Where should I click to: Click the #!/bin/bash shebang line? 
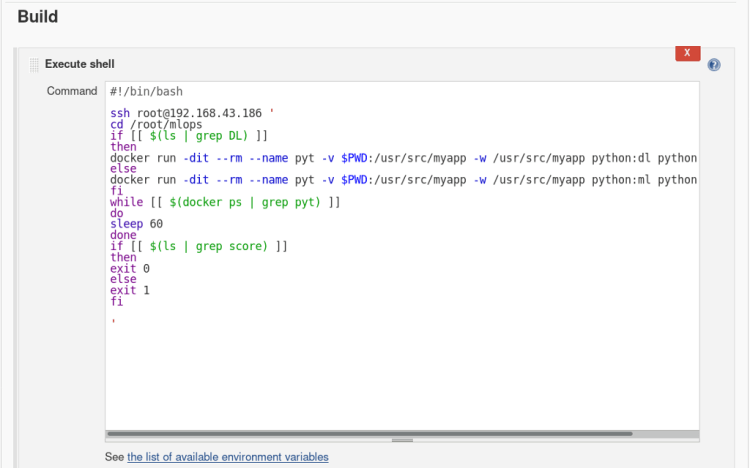coord(146,91)
